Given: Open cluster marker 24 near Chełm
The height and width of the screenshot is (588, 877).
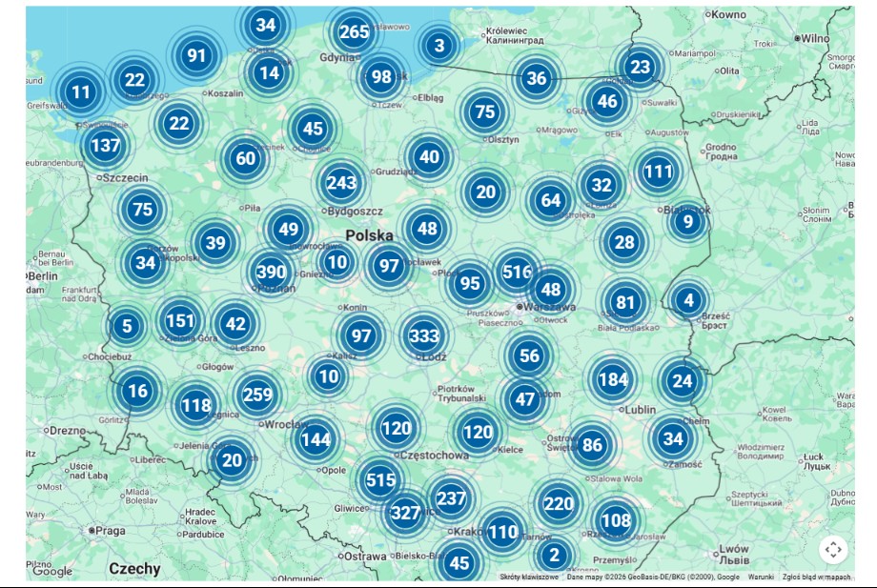Looking at the screenshot, I should coord(682,381).
